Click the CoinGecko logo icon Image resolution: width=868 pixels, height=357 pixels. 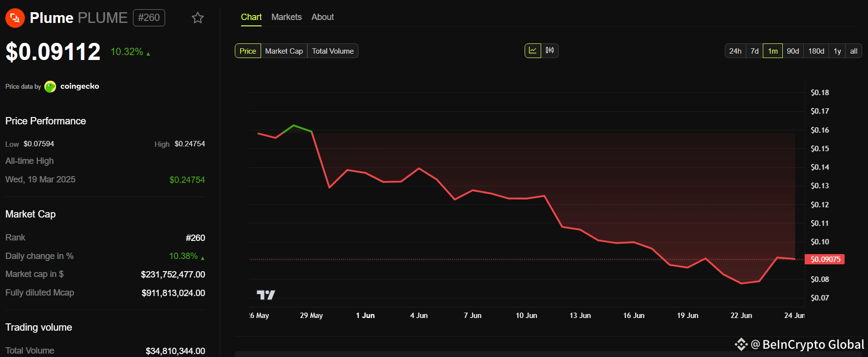(x=50, y=86)
